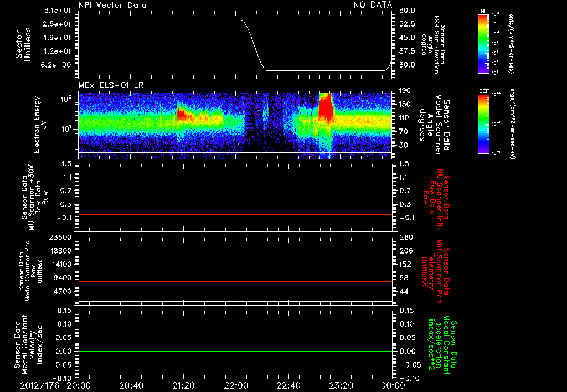Click the 20:00 time tick label
This screenshot has width=567, height=392.
coord(78,385)
